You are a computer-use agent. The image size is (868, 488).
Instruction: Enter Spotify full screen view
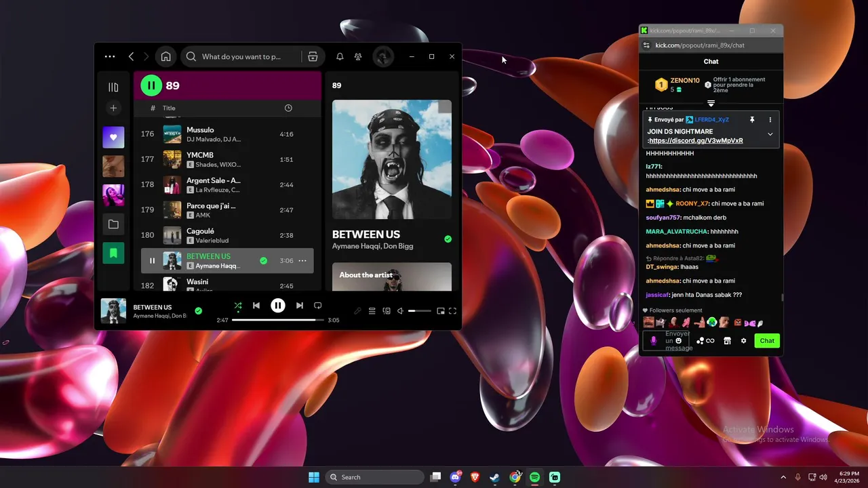[453, 311]
